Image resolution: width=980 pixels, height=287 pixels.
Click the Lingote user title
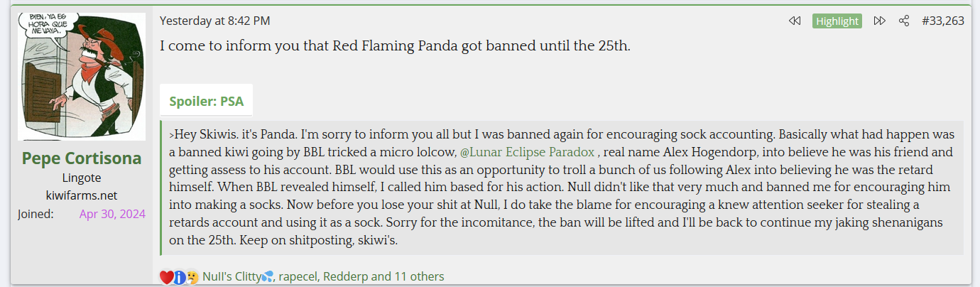click(x=82, y=178)
